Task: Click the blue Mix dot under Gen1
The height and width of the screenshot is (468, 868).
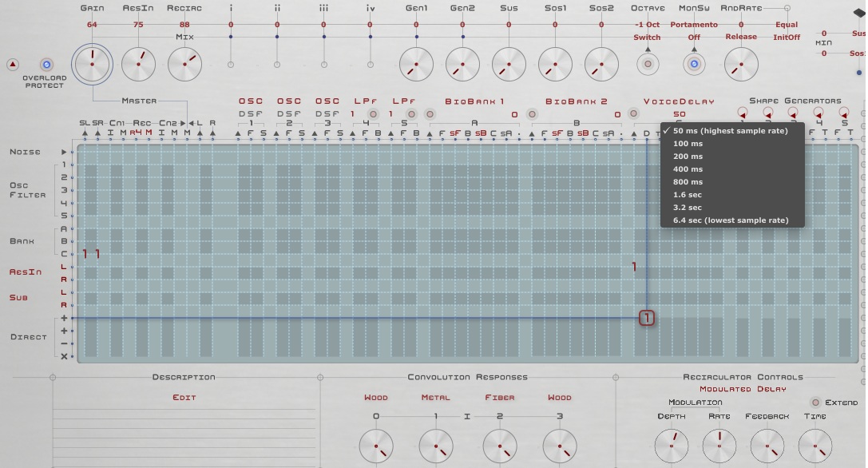Action: click(416, 37)
